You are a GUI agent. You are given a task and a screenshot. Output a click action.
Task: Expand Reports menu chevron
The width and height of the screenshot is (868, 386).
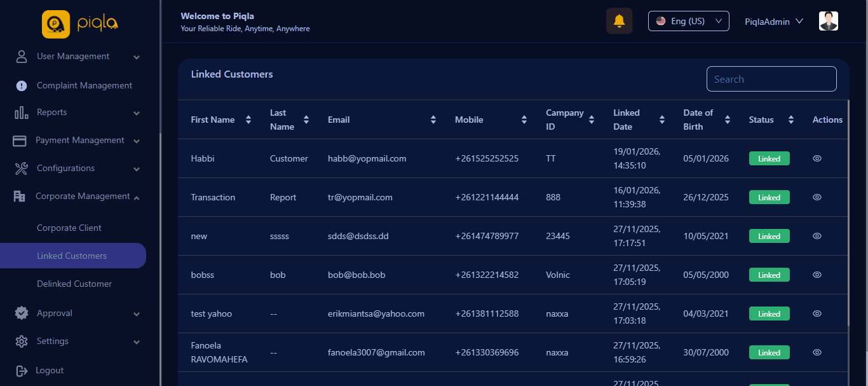[137, 113]
